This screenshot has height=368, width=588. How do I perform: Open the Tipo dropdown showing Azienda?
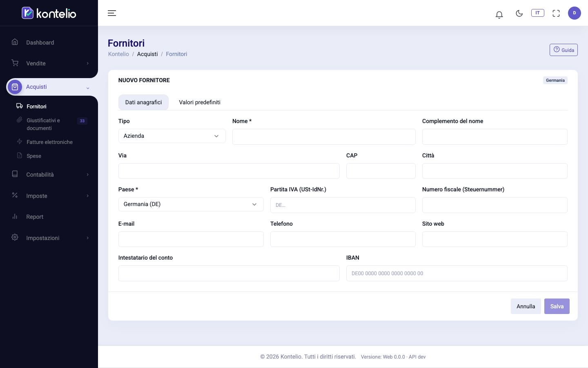172,136
